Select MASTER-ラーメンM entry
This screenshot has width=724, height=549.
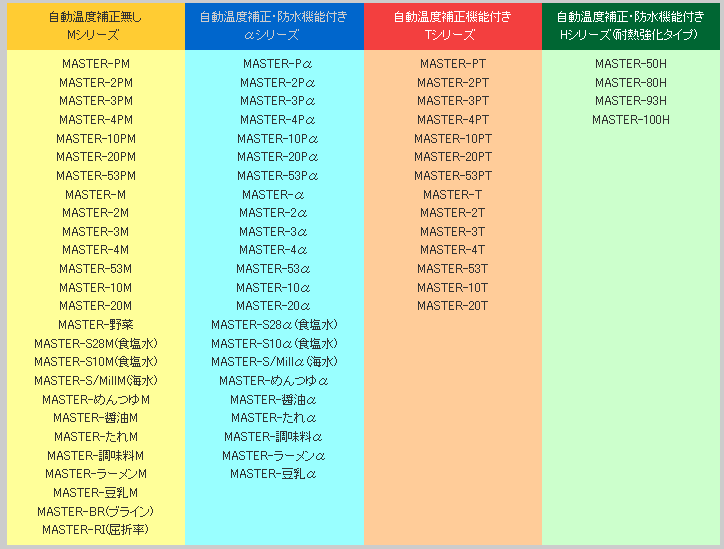coord(96,473)
